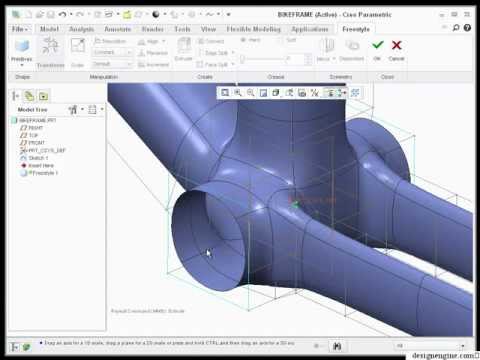Select BIKEFRAME.PRT in model tree

coord(34,120)
